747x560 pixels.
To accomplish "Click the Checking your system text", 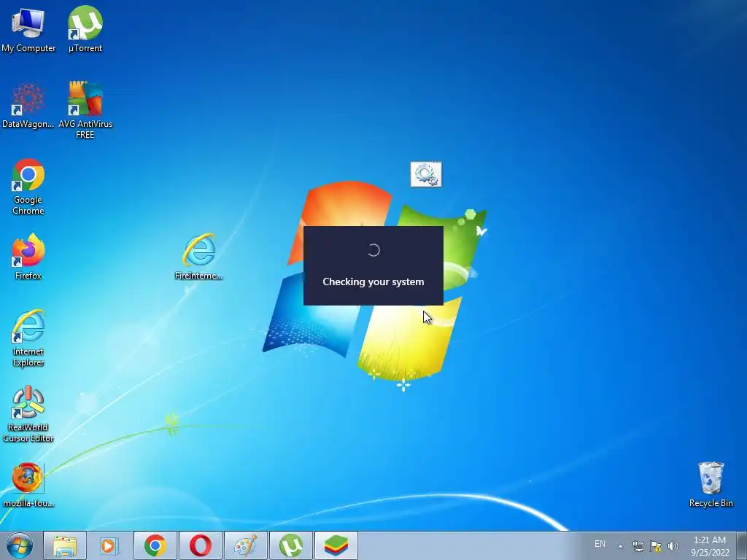I will 373,282.
